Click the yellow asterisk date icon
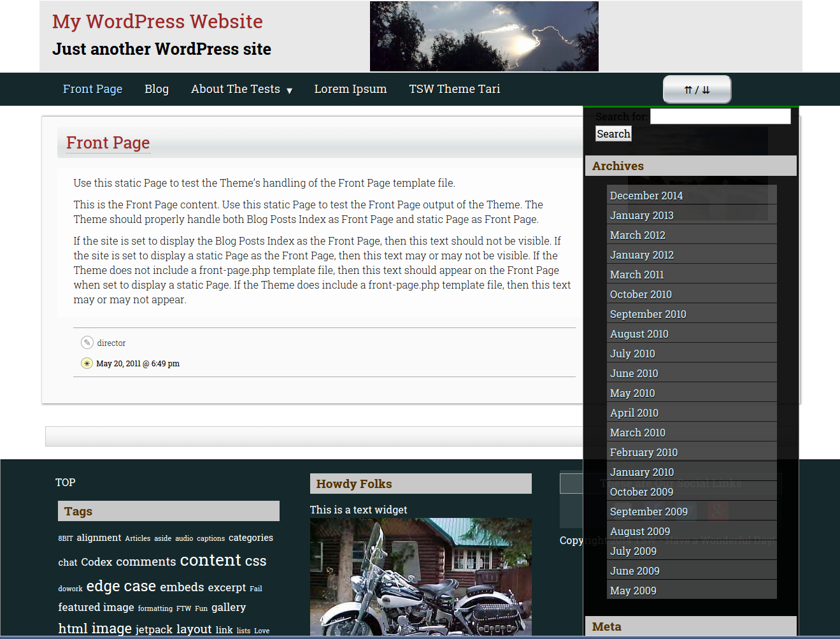Viewport: 840px width, 639px height. [x=87, y=363]
